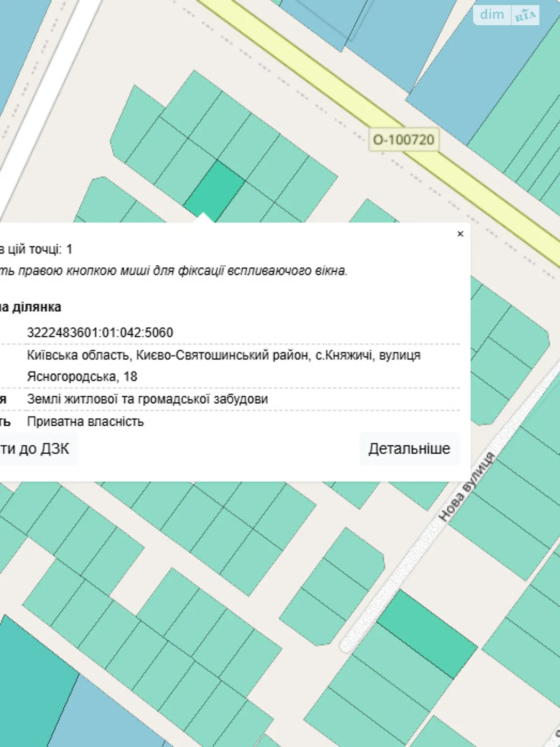Click the address line starting with Київська область

tap(224, 355)
